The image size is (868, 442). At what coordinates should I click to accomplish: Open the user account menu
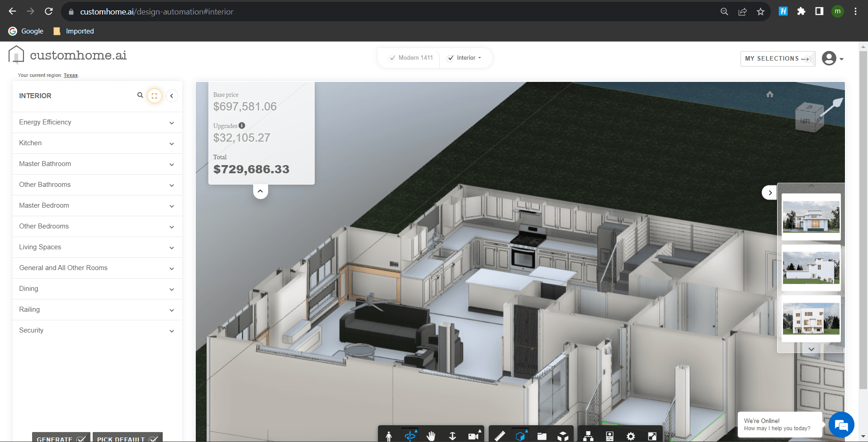pyautogui.click(x=833, y=58)
